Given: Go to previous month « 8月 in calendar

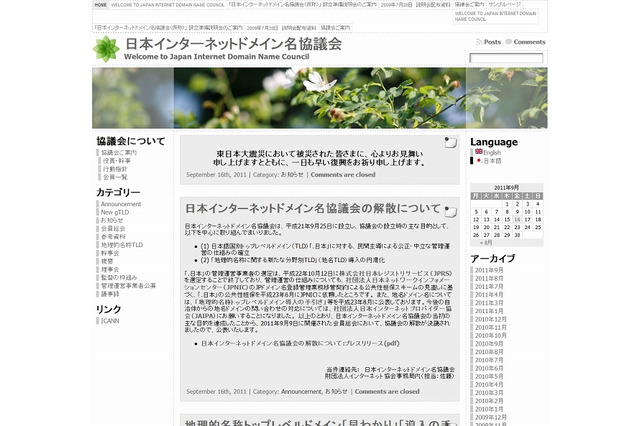Looking at the screenshot, I should [486, 242].
